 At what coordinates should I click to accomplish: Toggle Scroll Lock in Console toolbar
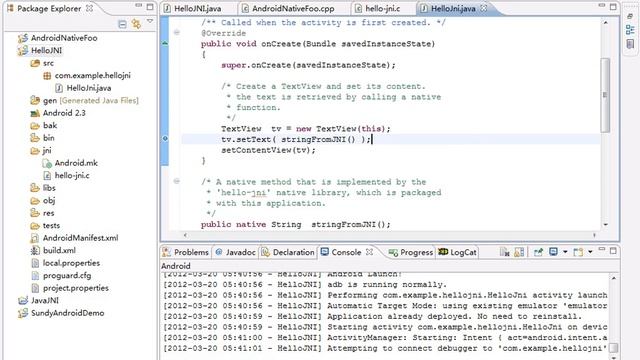tap(519, 252)
